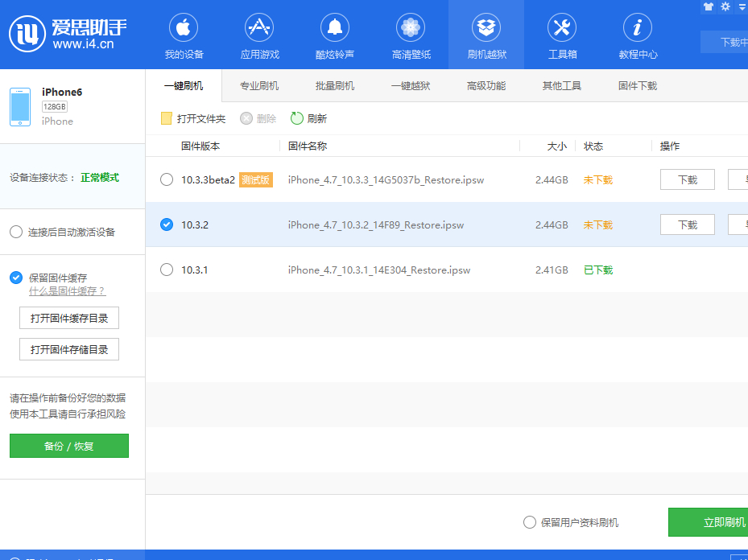Click file name iPhone_4.7_10.3.3_14G5037b_Restore.ipsw
This screenshot has width=748, height=560.
386,180
